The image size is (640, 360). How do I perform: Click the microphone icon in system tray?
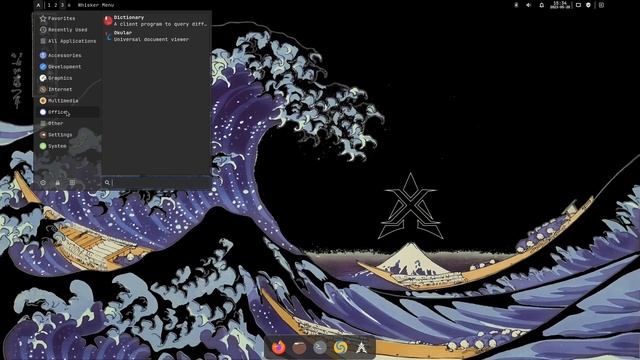coord(516,5)
